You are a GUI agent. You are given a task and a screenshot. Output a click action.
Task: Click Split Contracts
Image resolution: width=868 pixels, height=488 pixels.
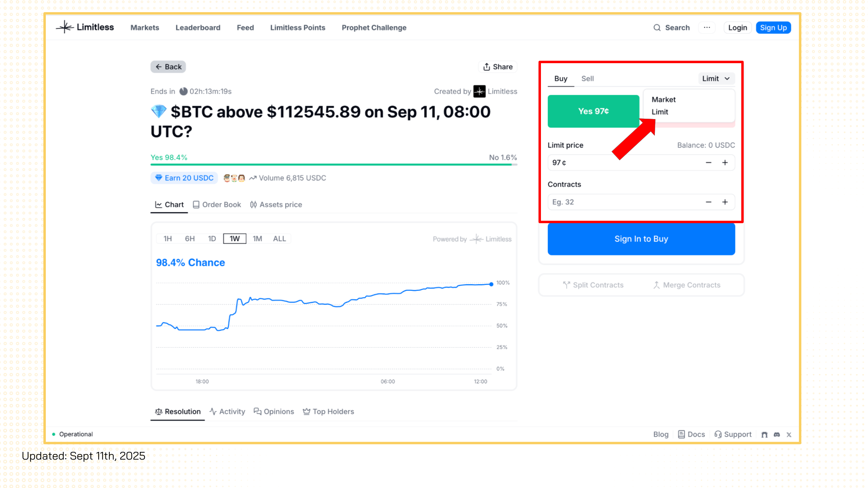point(593,285)
